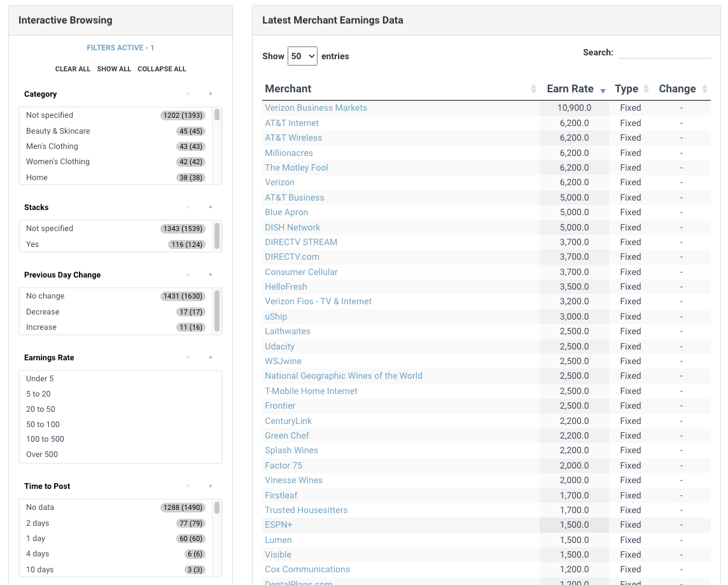
Task: Sort table by Merchant column arrows
Action: click(533, 89)
